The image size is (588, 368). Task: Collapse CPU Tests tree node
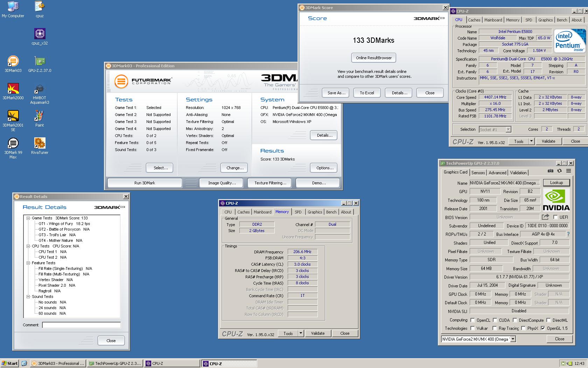pos(28,246)
